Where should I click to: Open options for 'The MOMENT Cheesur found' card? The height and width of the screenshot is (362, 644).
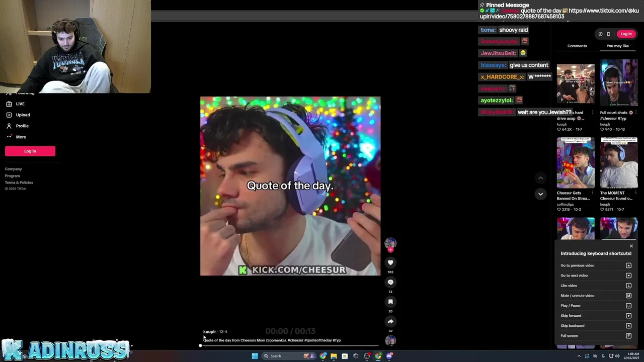coord(635,193)
